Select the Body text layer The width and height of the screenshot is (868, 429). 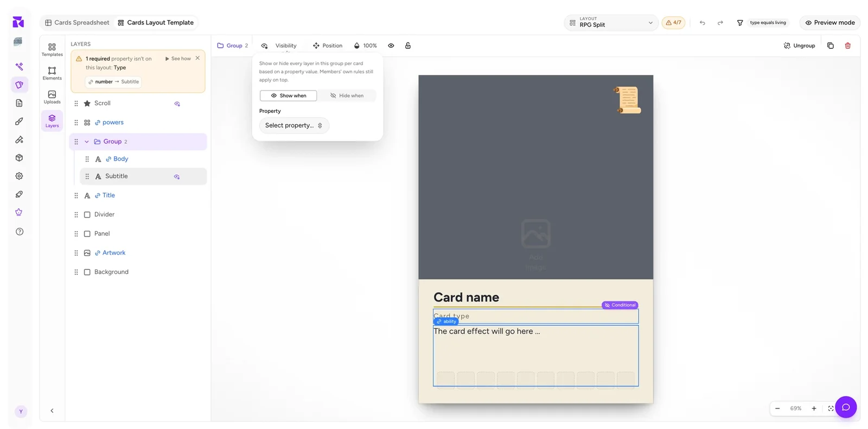click(144, 159)
